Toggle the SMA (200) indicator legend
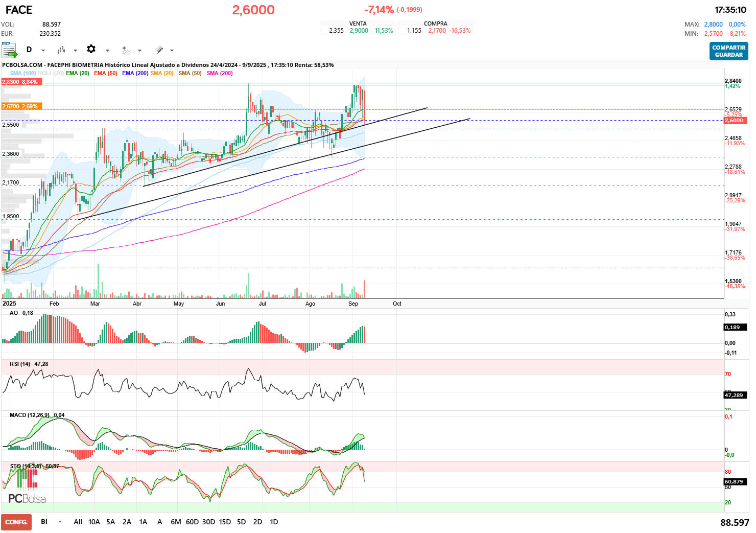756x533 pixels. tap(220, 73)
